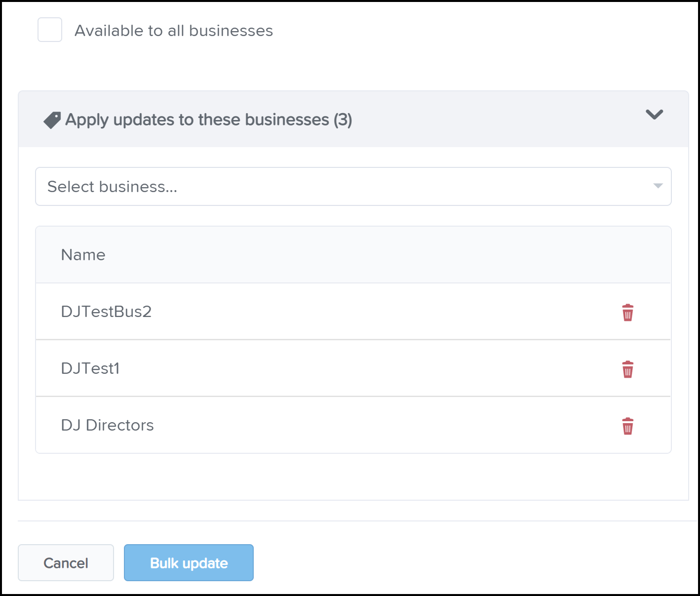Screen dimensions: 700x596
Task: Click the trash icon for DJ Directors
Action: [x=627, y=426]
